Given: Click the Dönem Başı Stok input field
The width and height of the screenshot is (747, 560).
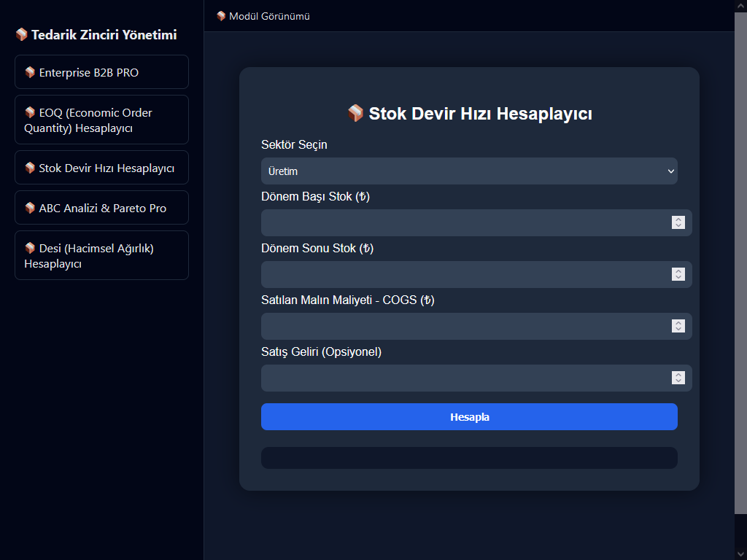Looking at the screenshot, I should click(x=465, y=222).
